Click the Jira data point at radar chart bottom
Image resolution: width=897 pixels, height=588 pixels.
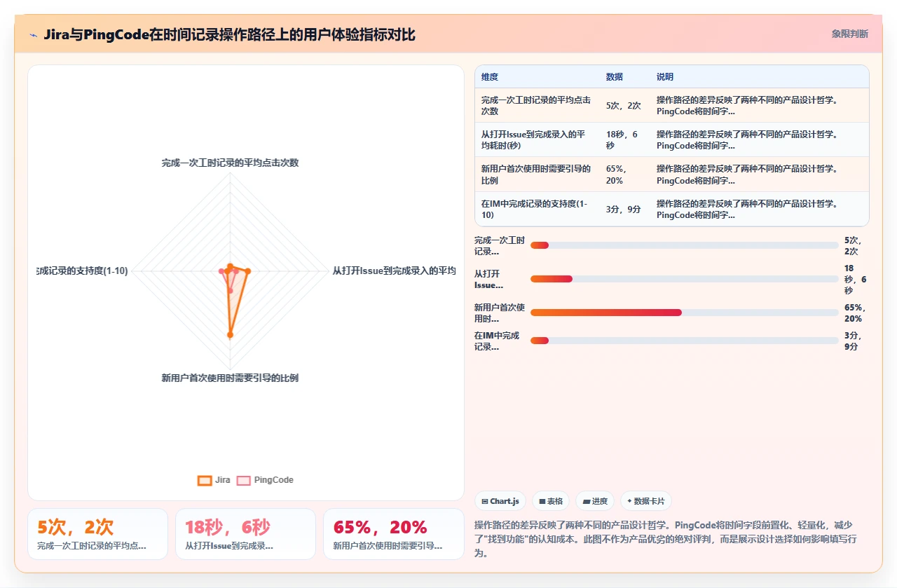tap(230, 335)
